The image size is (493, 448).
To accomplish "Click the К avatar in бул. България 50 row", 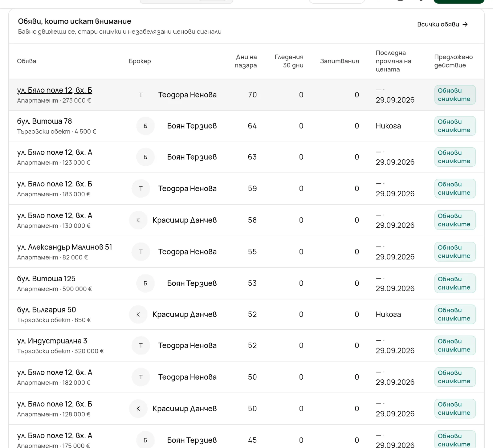I will point(138,315).
